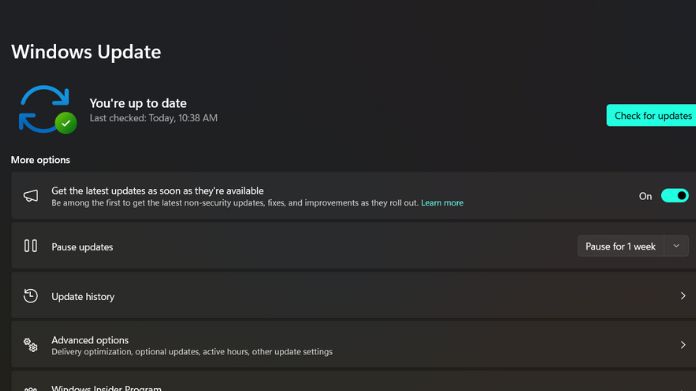Viewport: 696px width, 391px height.
Task: Click the green checkmark badge
Action: click(66, 123)
